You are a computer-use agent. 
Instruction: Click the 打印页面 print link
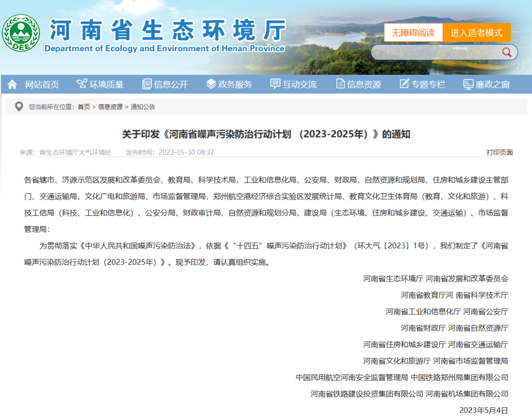(499, 152)
